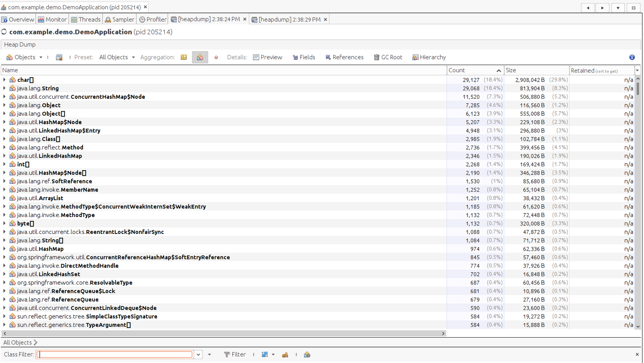Open the Class Filter combo box arrow
The image size is (644, 363).
(198, 355)
